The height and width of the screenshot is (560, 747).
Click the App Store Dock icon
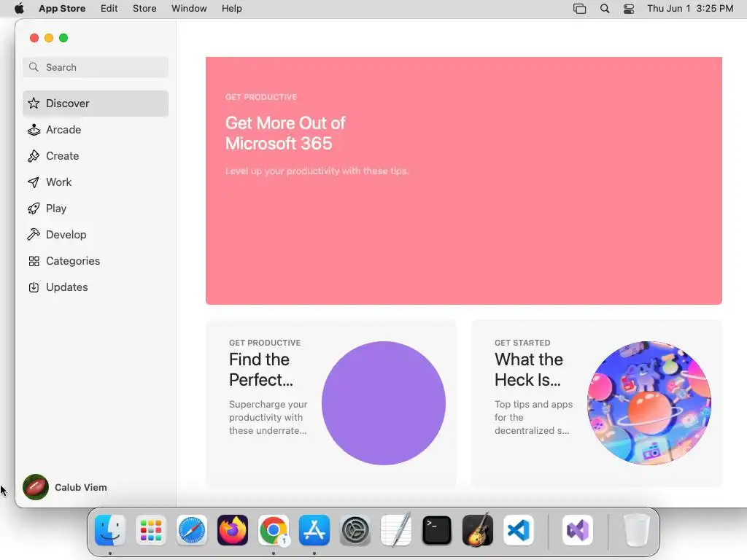click(314, 530)
